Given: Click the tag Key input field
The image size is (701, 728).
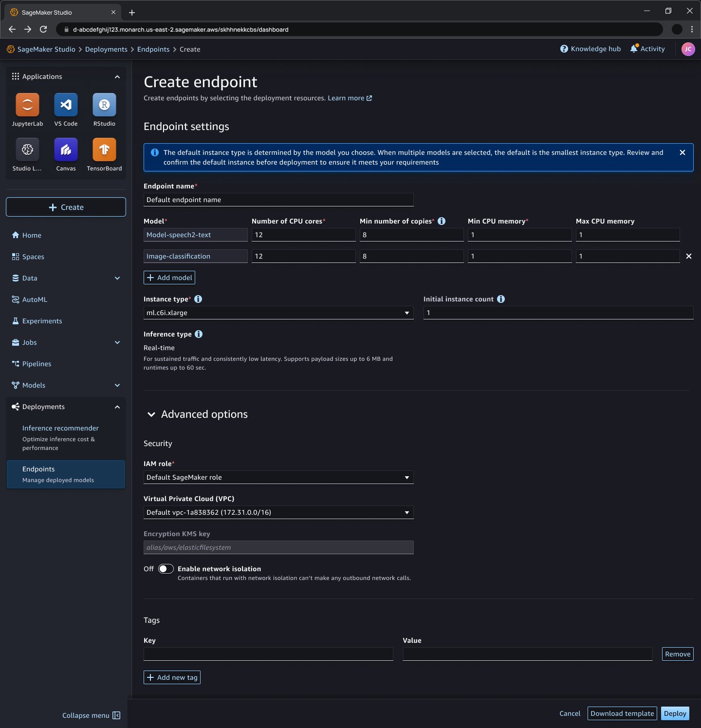Looking at the screenshot, I should coord(268,654).
